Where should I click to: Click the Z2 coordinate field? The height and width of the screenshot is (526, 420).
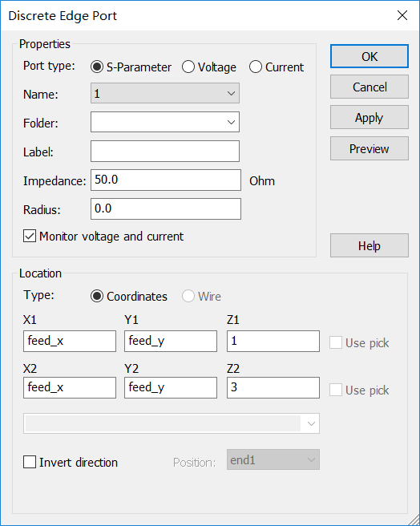[273, 388]
